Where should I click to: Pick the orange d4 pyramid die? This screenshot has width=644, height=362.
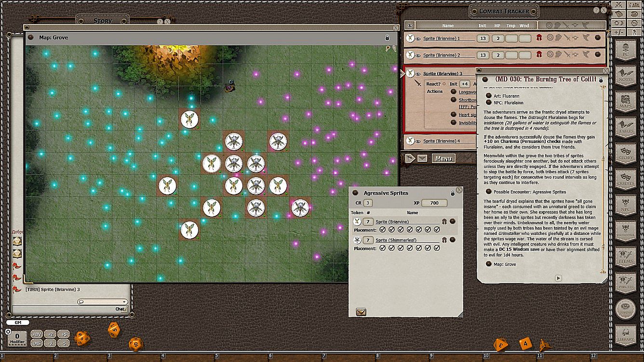(x=545, y=345)
